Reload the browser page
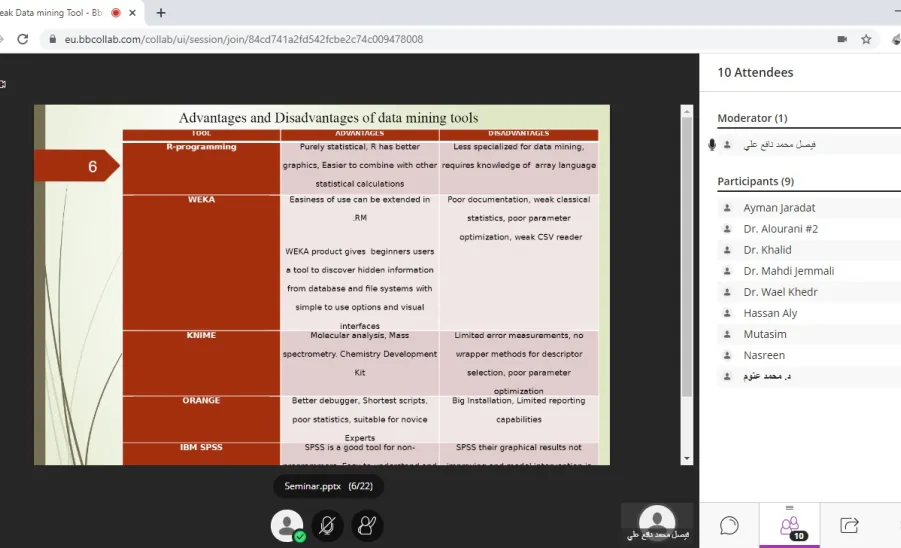901x548 pixels. pos(22,39)
